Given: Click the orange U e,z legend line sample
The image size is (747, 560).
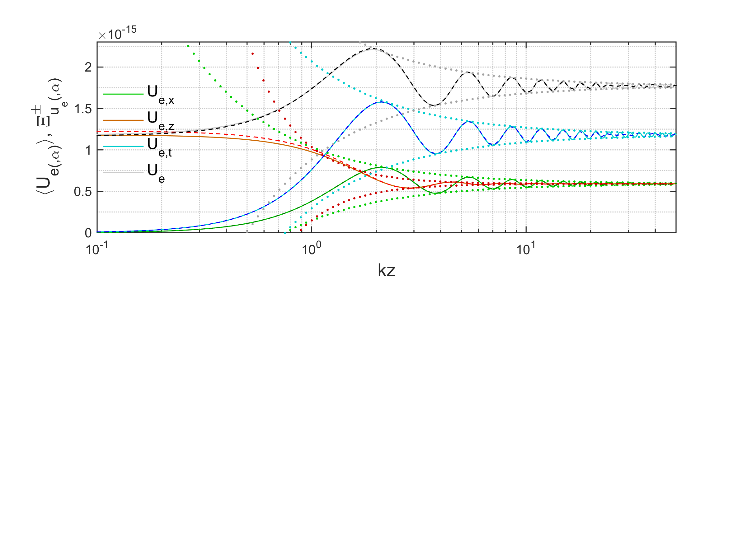Looking at the screenshot, I should click(x=123, y=120).
